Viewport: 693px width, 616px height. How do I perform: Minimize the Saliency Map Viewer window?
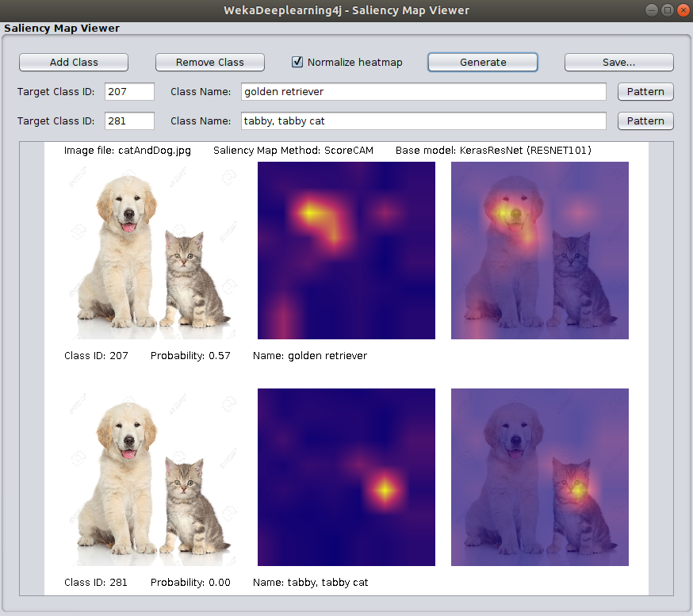tap(652, 10)
